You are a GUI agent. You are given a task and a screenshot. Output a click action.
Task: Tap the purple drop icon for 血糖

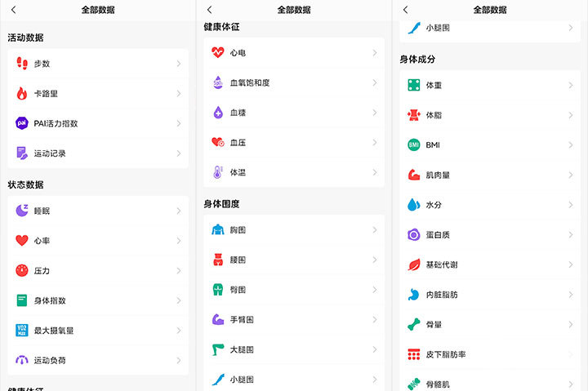pyautogui.click(x=218, y=113)
